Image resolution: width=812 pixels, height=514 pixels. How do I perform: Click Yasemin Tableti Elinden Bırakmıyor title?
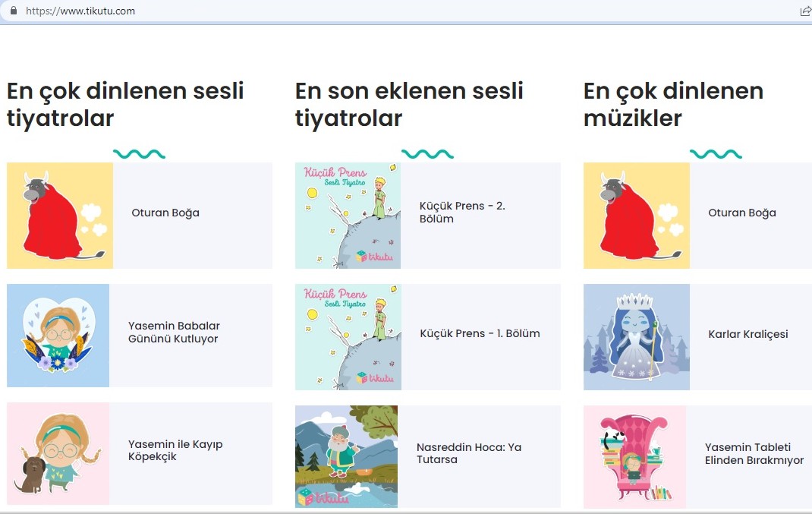[754, 453]
